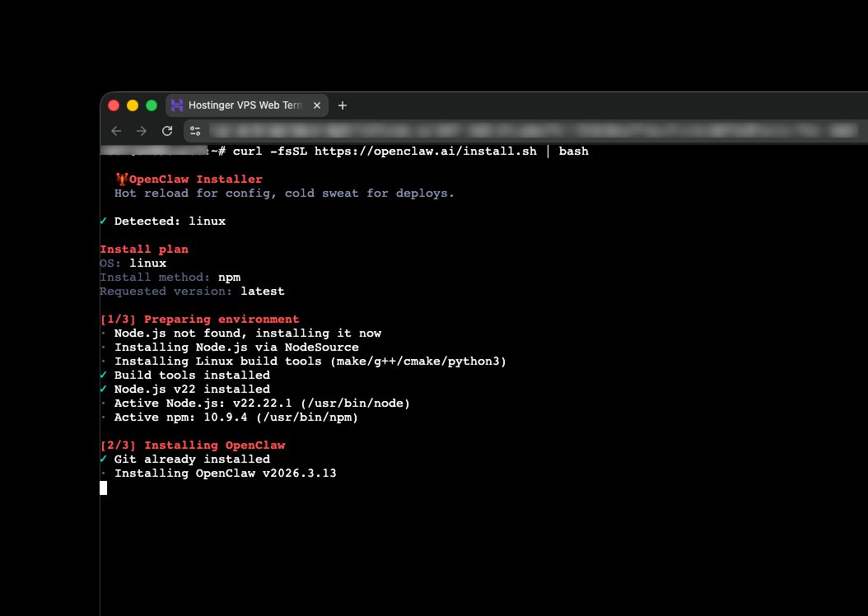The image size is (868, 616).
Task: Reload the page with refresh icon
Action: click(x=167, y=131)
